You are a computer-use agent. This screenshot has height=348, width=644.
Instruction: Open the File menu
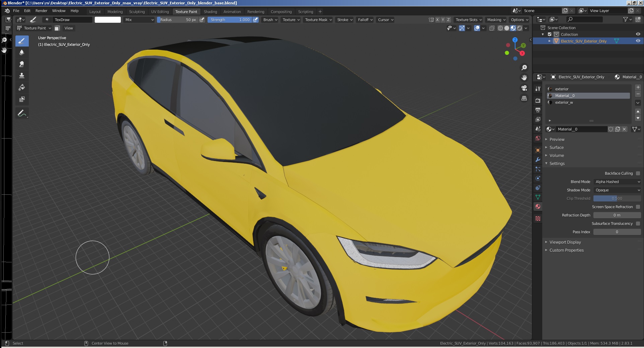16,11
